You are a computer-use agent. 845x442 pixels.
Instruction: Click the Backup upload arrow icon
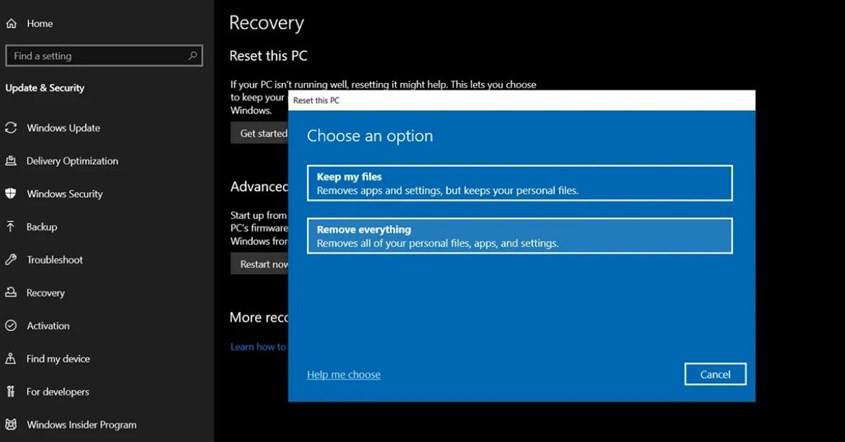pyautogui.click(x=11, y=226)
